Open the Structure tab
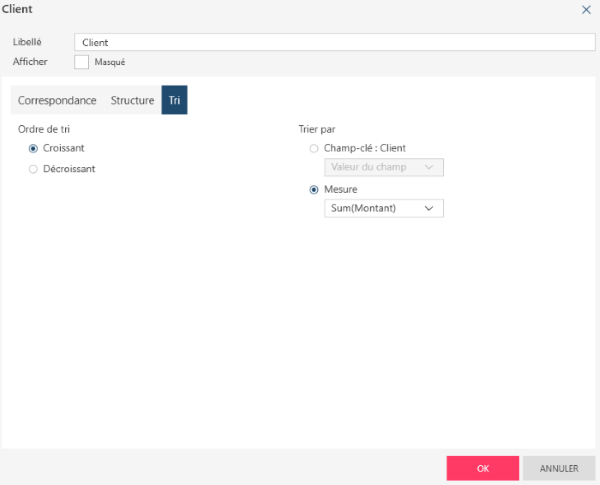 [x=132, y=101]
